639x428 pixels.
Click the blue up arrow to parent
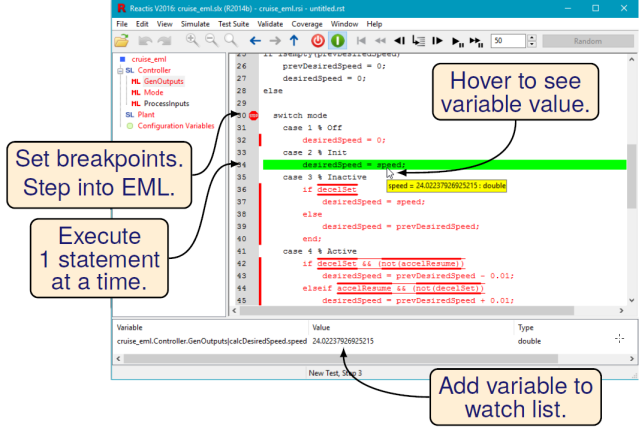coord(294,41)
